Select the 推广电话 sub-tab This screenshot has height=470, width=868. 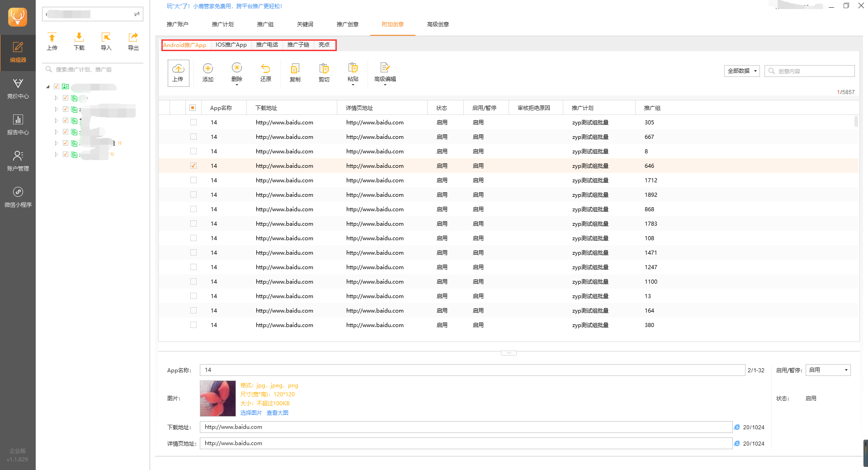[267, 45]
